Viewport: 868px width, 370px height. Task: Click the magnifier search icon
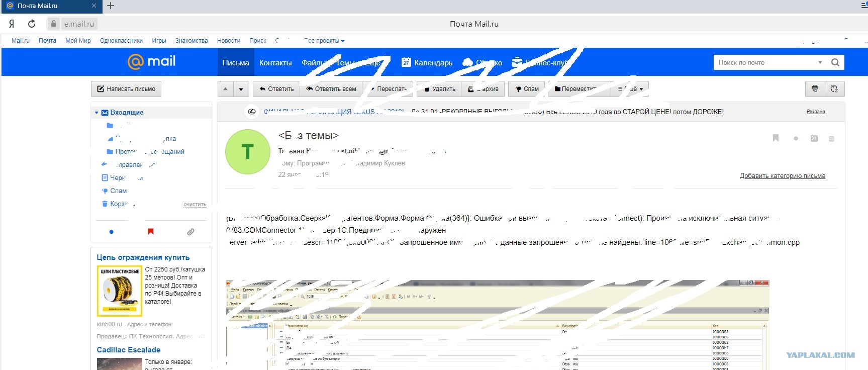pyautogui.click(x=835, y=62)
